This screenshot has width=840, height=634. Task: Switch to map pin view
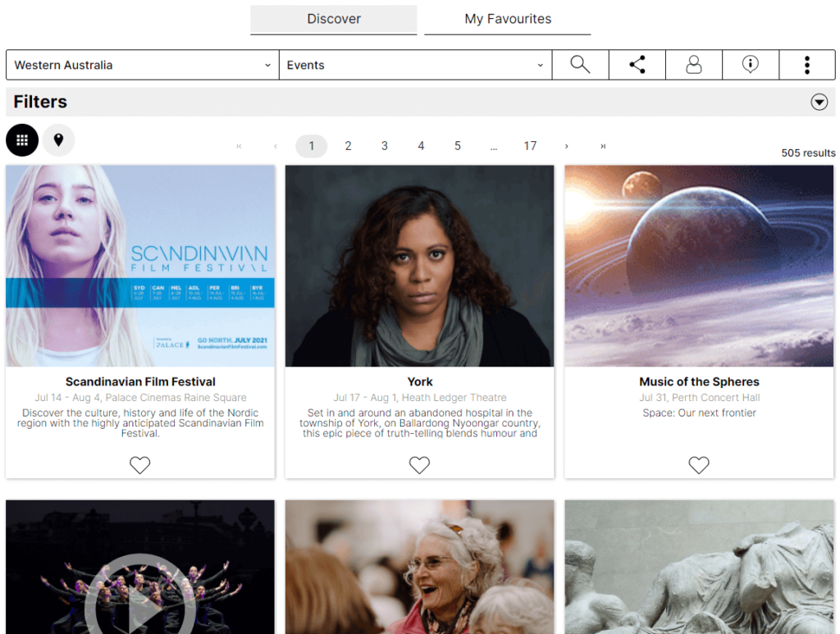click(58, 140)
